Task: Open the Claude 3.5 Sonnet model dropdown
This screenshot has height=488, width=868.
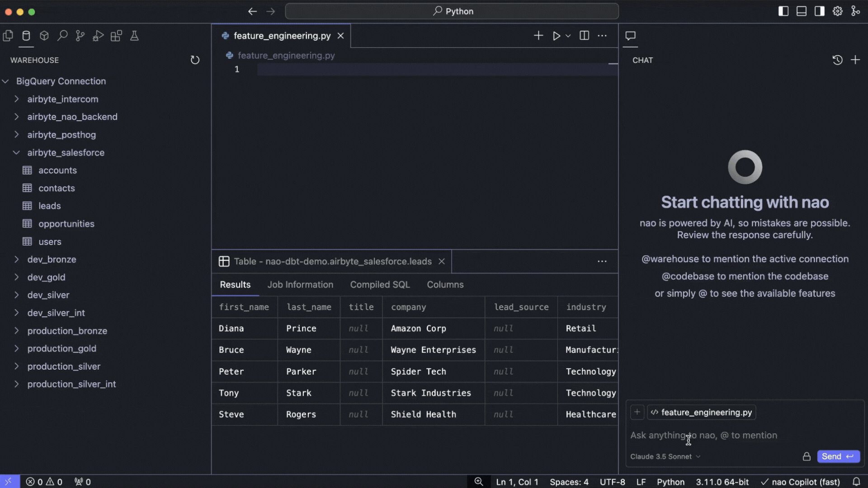Action: coord(665,456)
